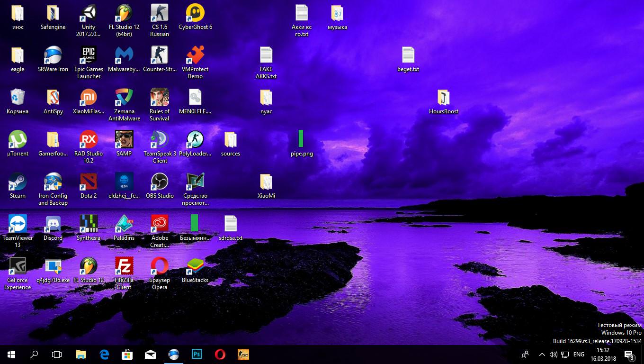Open the музыка folder
Screen dimensions: 644x364
click(x=337, y=18)
